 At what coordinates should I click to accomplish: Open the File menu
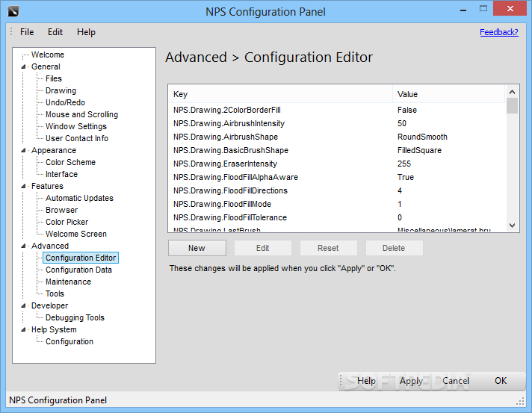point(27,32)
